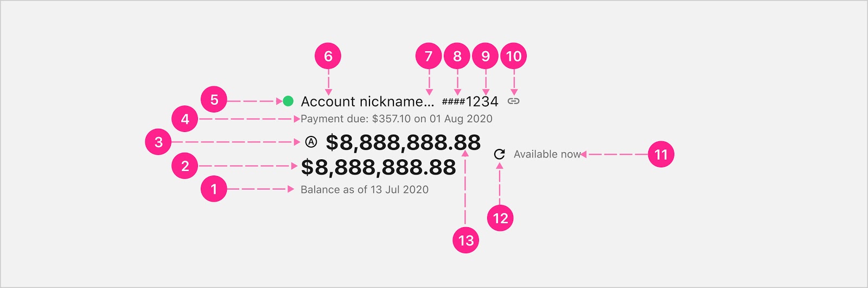Click the circled A icon before balance
868x288 pixels.
pyautogui.click(x=311, y=142)
